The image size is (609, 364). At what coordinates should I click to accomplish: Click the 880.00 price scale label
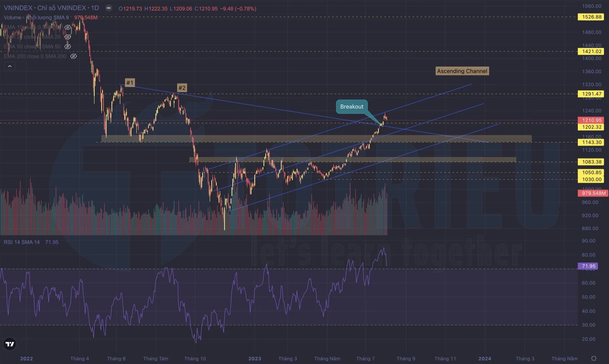pyautogui.click(x=590, y=229)
